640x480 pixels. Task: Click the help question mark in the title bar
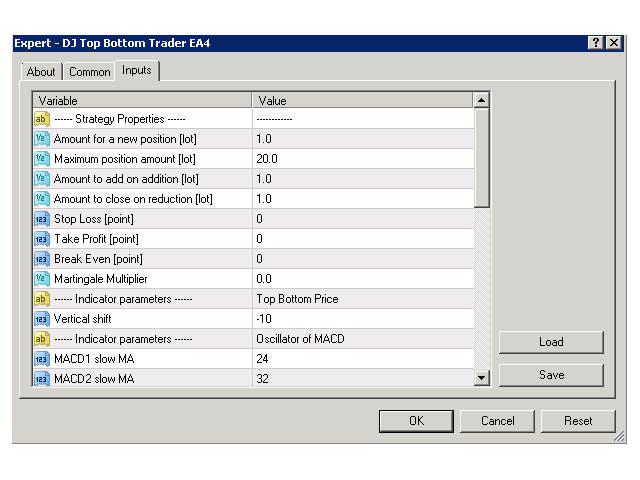click(596, 42)
